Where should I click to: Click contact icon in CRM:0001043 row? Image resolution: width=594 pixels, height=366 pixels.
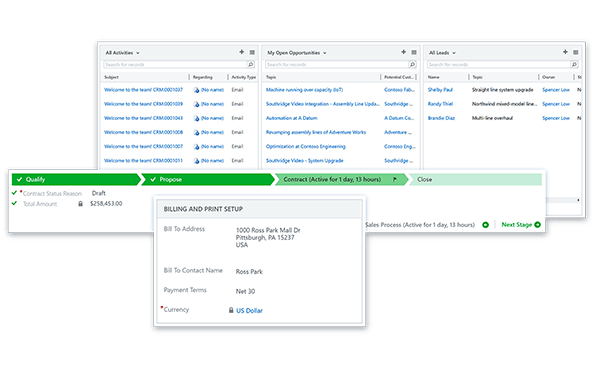pyautogui.click(x=196, y=118)
